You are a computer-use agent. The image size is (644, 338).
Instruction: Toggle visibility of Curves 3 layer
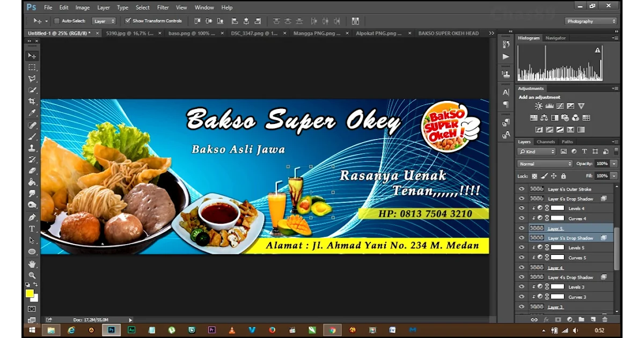point(521,297)
